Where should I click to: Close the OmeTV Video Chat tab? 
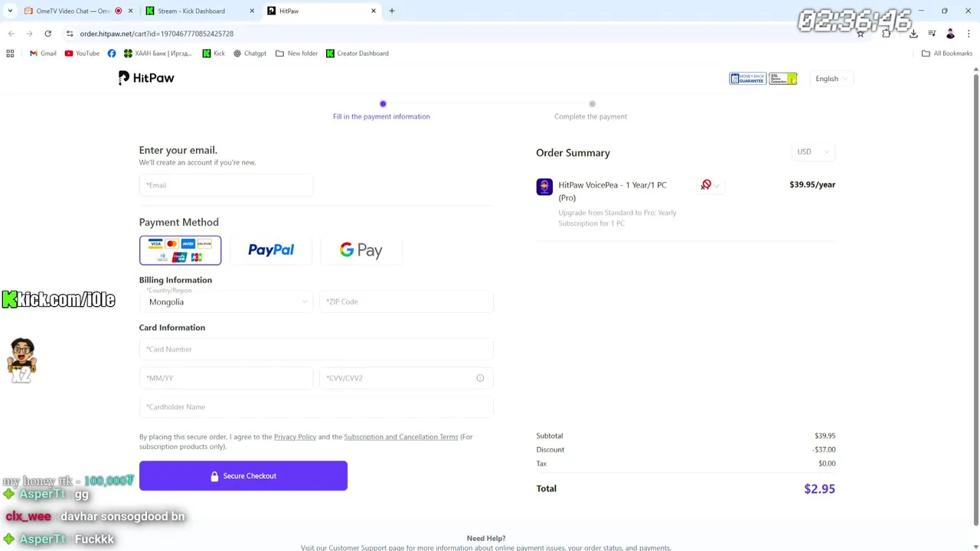pyautogui.click(x=130, y=11)
